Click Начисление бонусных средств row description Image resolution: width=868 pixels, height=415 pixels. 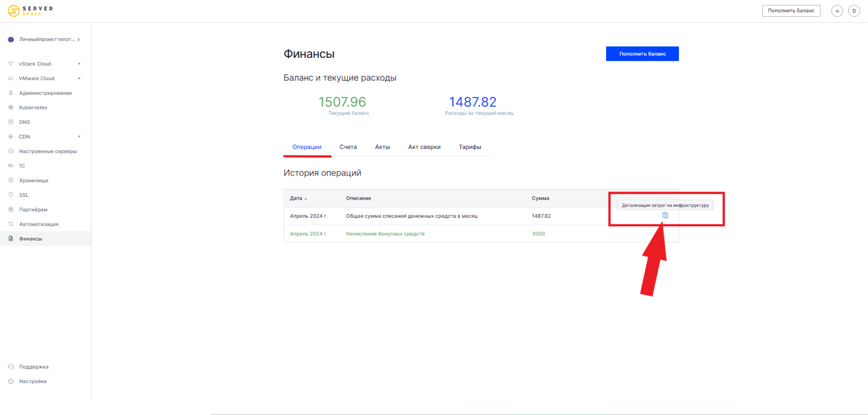[385, 234]
